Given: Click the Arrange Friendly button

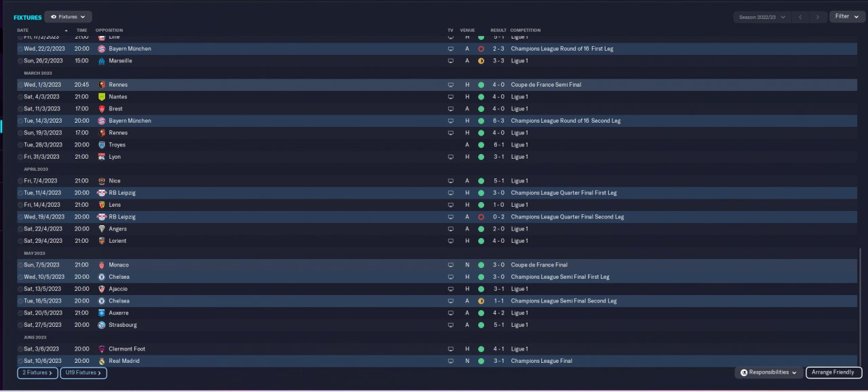Looking at the screenshot, I should pos(833,372).
